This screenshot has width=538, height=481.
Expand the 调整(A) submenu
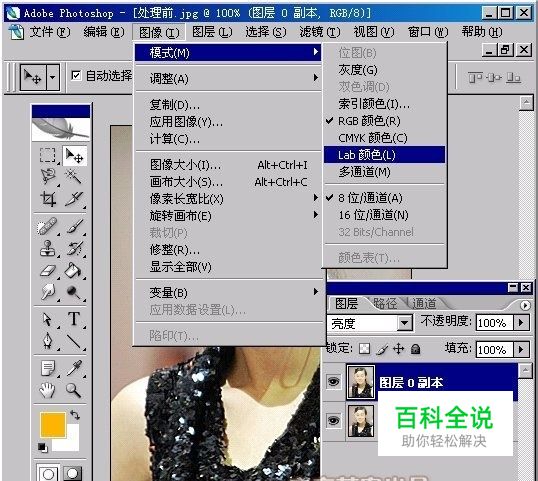coord(228,79)
